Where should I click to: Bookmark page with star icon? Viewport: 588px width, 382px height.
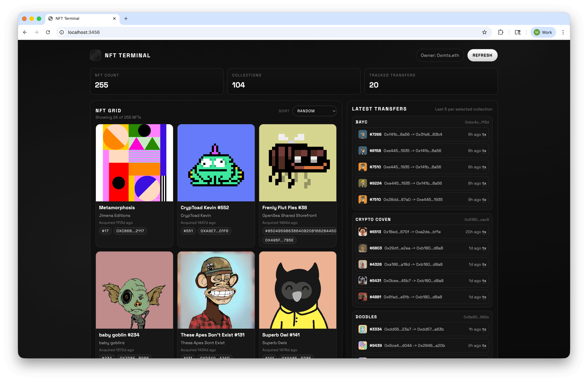(x=484, y=32)
